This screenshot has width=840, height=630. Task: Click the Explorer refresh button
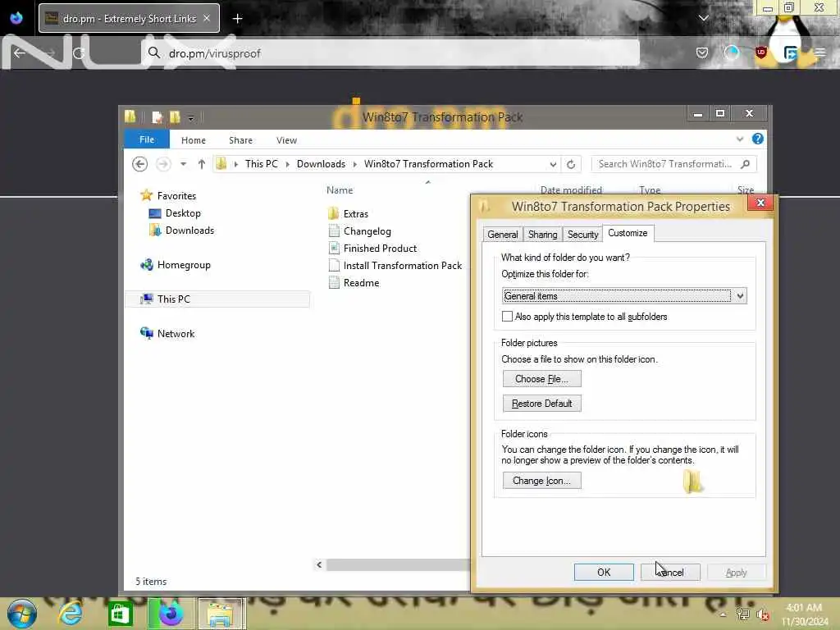click(571, 164)
